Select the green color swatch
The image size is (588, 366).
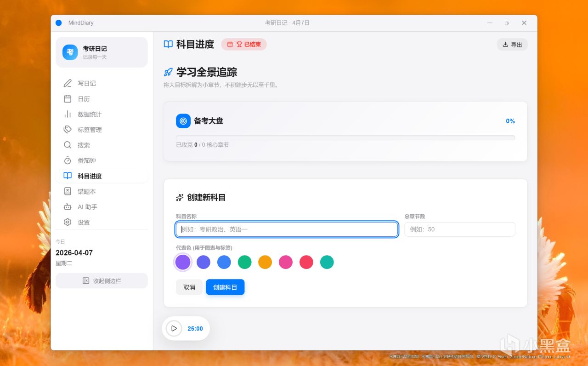[x=245, y=262]
